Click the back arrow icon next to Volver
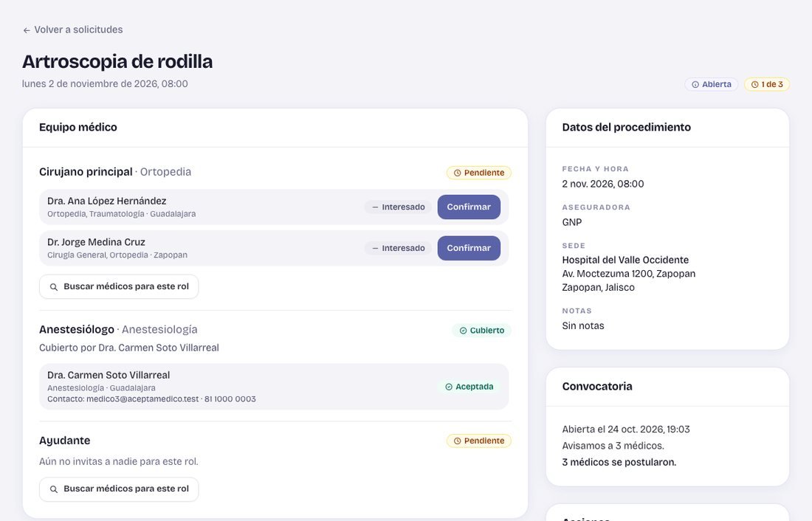This screenshot has width=812, height=521. pyautogui.click(x=27, y=30)
